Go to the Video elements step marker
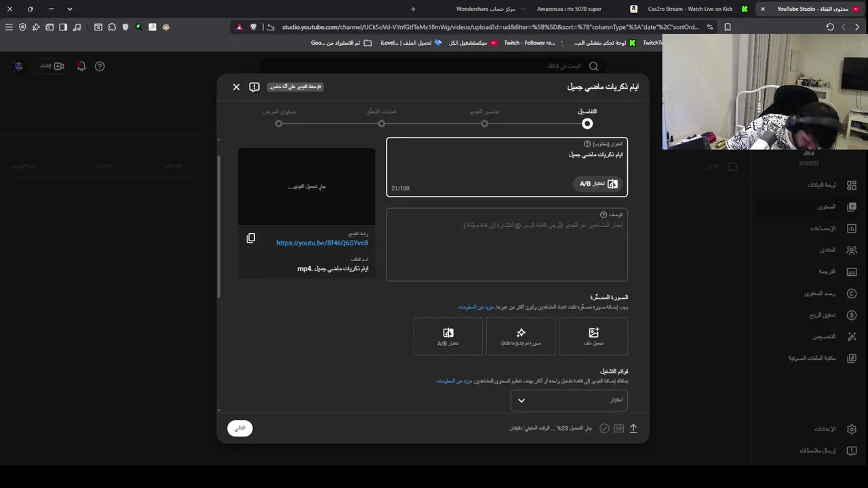 (x=484, y=123)
